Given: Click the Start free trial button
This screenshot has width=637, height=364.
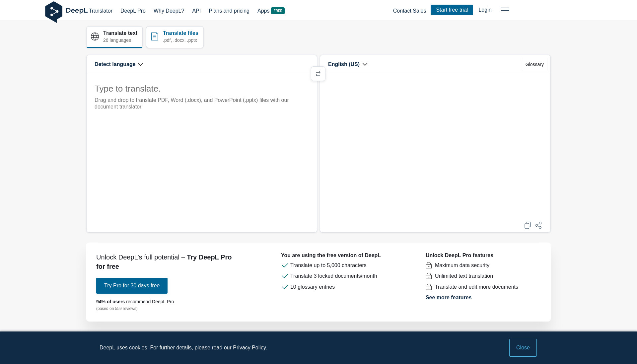Looking at the screenshot, I should 452,10.
